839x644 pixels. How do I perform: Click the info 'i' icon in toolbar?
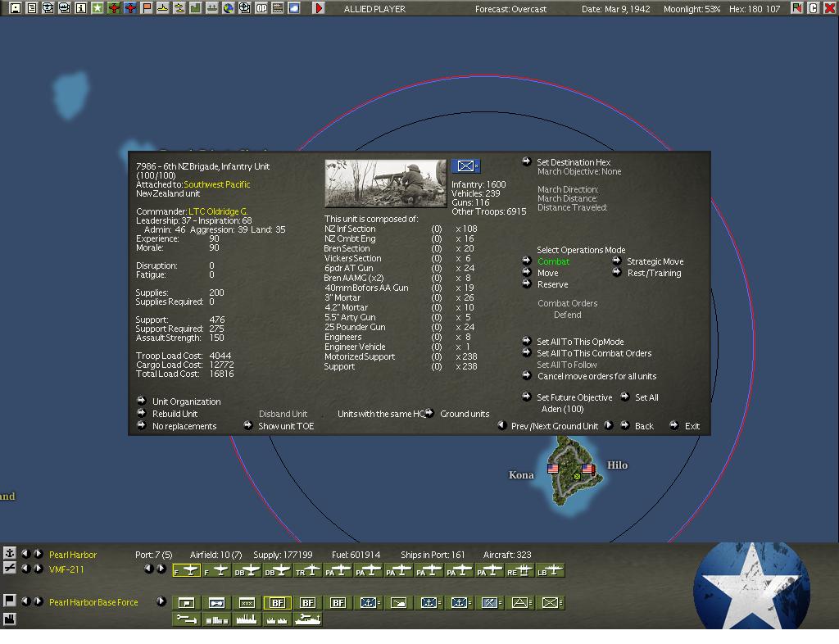point(80,8)
